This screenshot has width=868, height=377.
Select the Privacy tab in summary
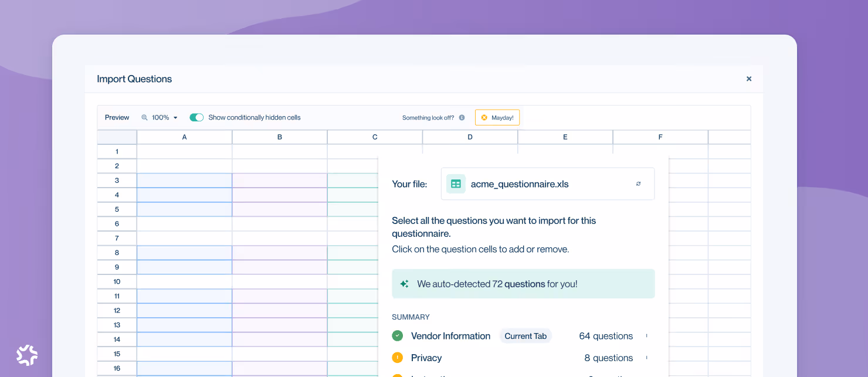click(x=426, y=358)
